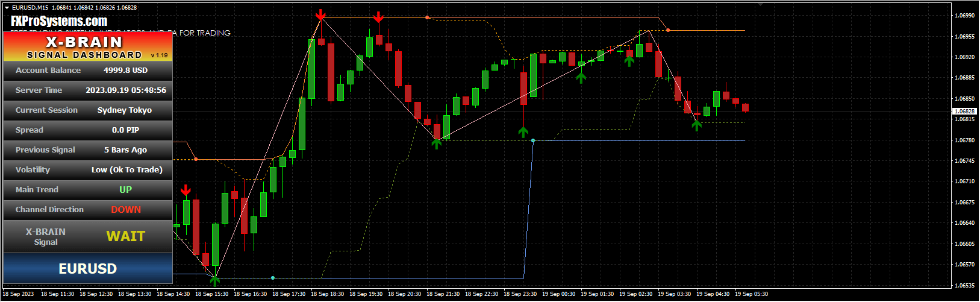Click the rightmost green buy arrow near 19 Sep 04:30
Screen dimensions: 980x302
(x=697, y=125)
